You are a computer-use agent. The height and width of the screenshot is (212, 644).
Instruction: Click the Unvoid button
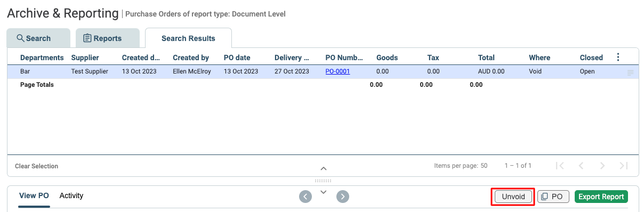point(513,197)
